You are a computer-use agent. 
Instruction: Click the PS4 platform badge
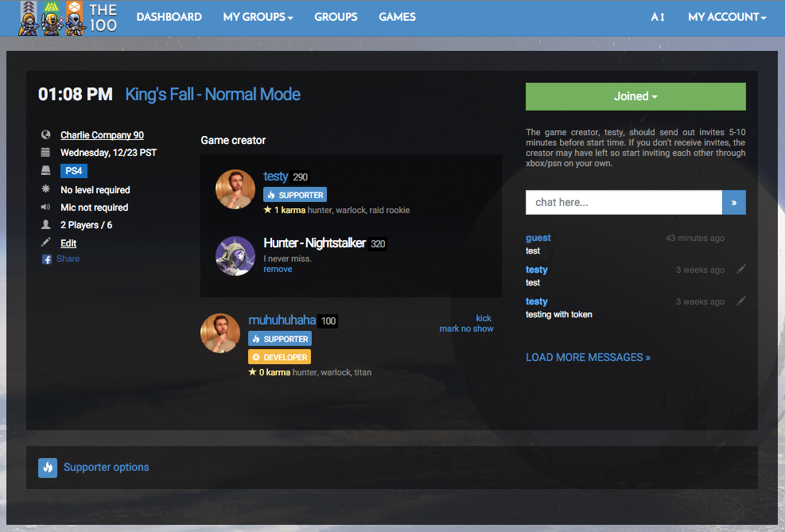[74, 171]
